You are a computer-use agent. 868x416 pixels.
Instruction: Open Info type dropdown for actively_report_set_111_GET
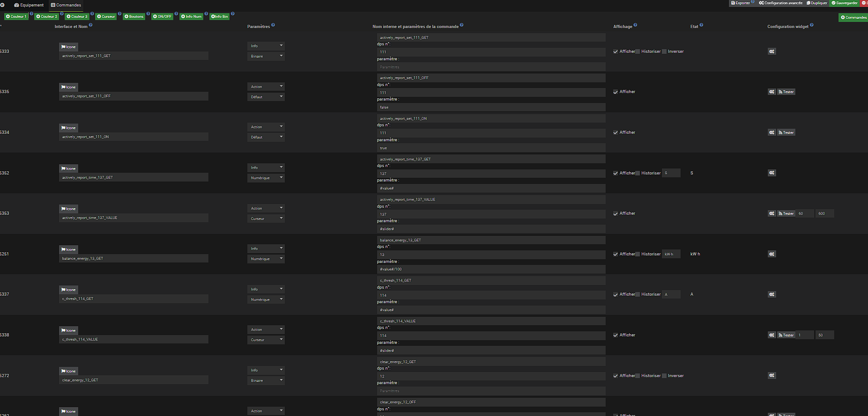(266, 46)
